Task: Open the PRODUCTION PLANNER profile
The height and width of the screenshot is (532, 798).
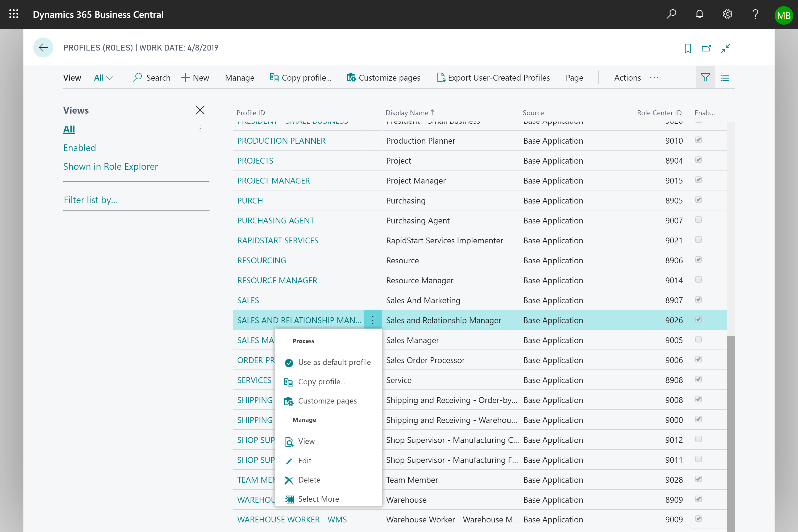Action: pyautogui.click(x=281, y=141)
